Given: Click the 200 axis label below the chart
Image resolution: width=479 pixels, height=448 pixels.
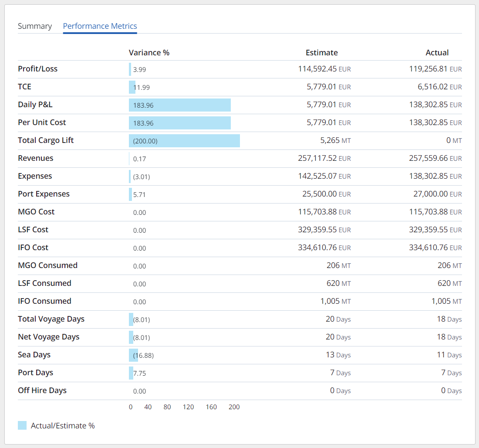Looking at the screenshot, I should pos(234,407).
